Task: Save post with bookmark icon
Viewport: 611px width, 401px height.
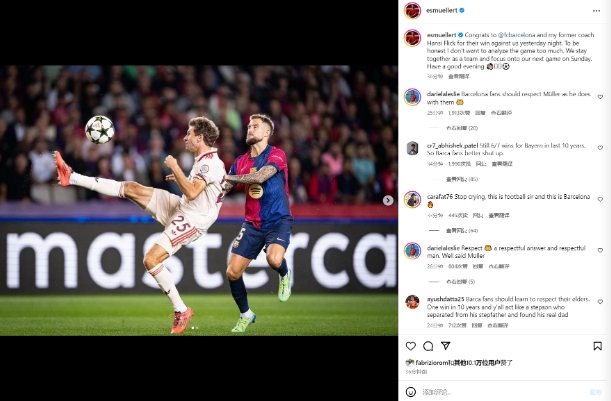Action: (597, 346)
